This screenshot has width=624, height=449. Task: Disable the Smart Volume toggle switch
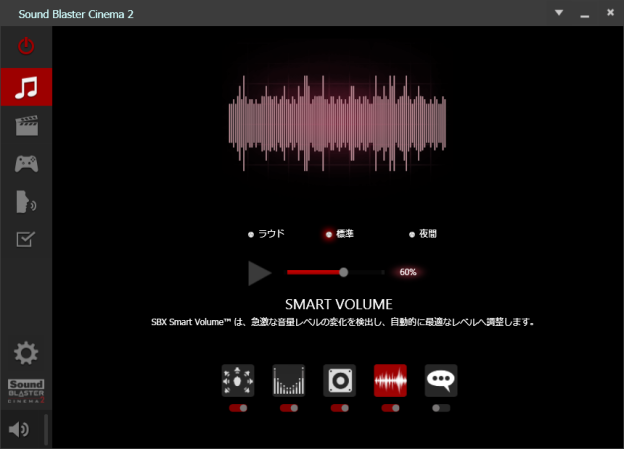(x=390, y=408)
